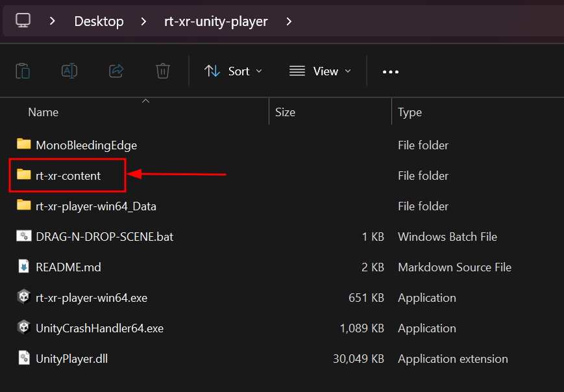Click the UnityPlayer.dll file icon
This screenshot has height=392, width=564.
pos(23,358)
